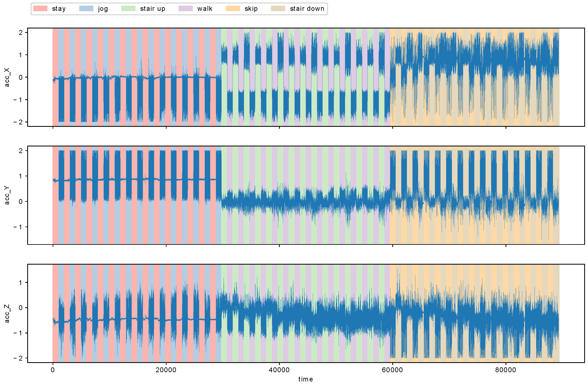
Task: Click the green 'stair up' legend swatch
Action: (128, 9)
